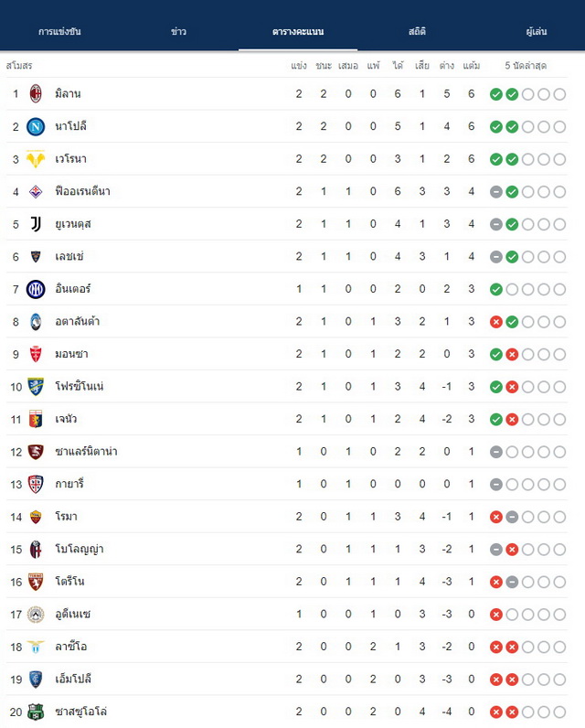585x728 pixels.
Task: Open the ยูเวนตุส team link
Action: (73, 224)
